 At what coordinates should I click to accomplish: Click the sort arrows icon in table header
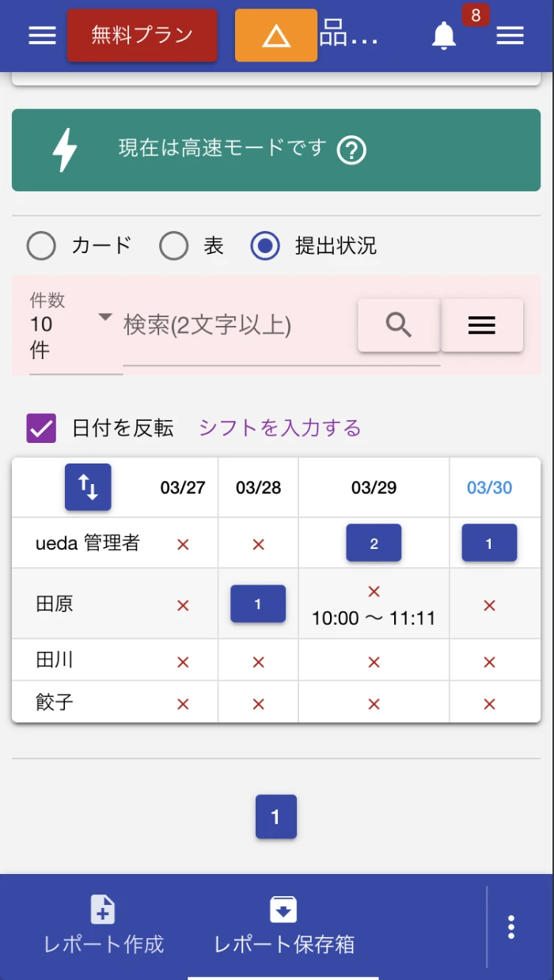click(88, 487)
